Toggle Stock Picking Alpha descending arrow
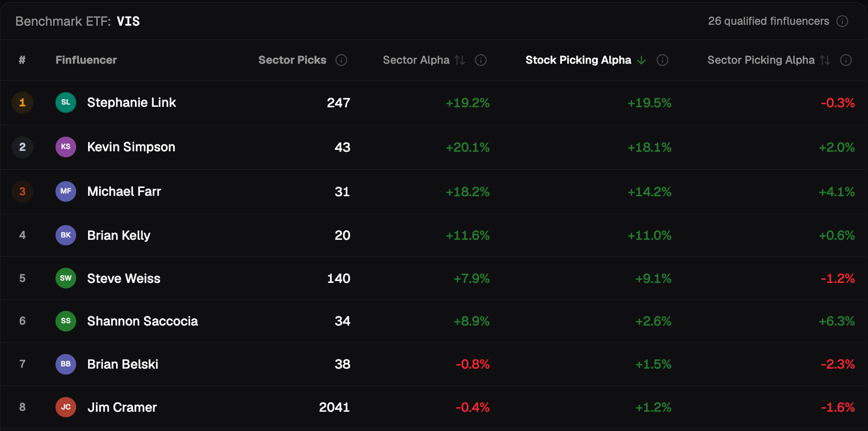This screenshot has height=431, width=868. tap(641, 60)
